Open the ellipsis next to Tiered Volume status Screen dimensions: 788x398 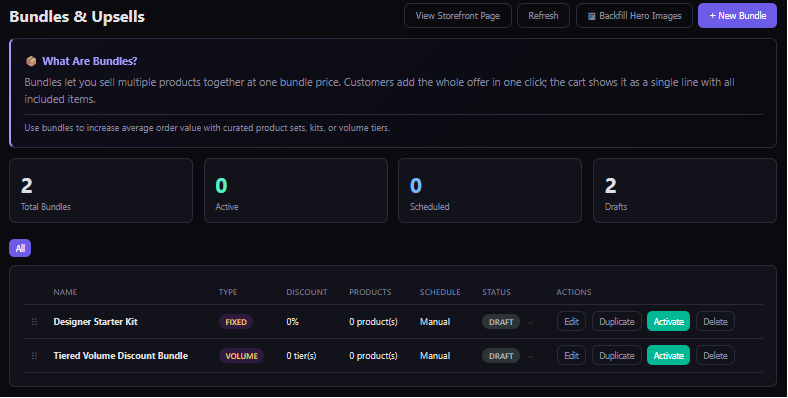click(x=530, y=356)
